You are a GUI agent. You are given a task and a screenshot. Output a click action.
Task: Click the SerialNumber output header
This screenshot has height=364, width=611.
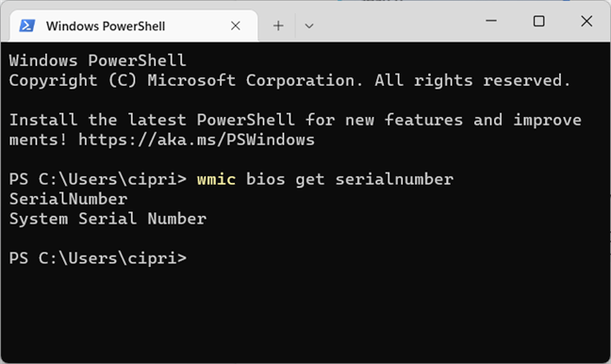(x=68, y=199)
